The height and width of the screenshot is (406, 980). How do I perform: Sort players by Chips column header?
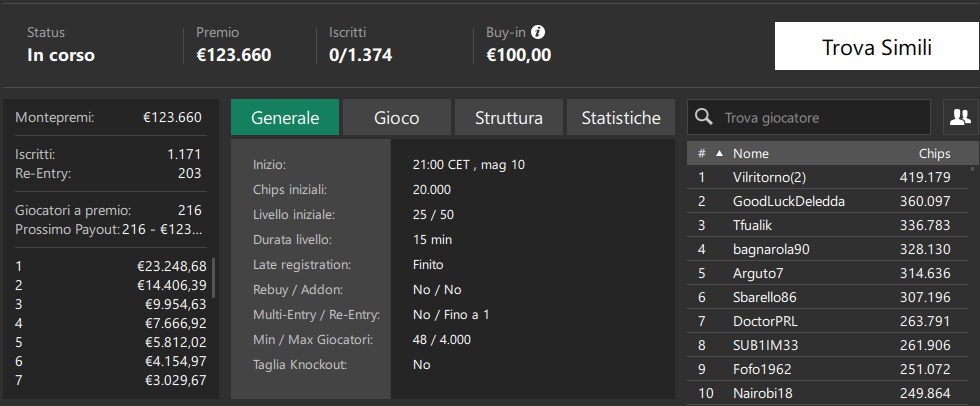[x=934, y=154]
